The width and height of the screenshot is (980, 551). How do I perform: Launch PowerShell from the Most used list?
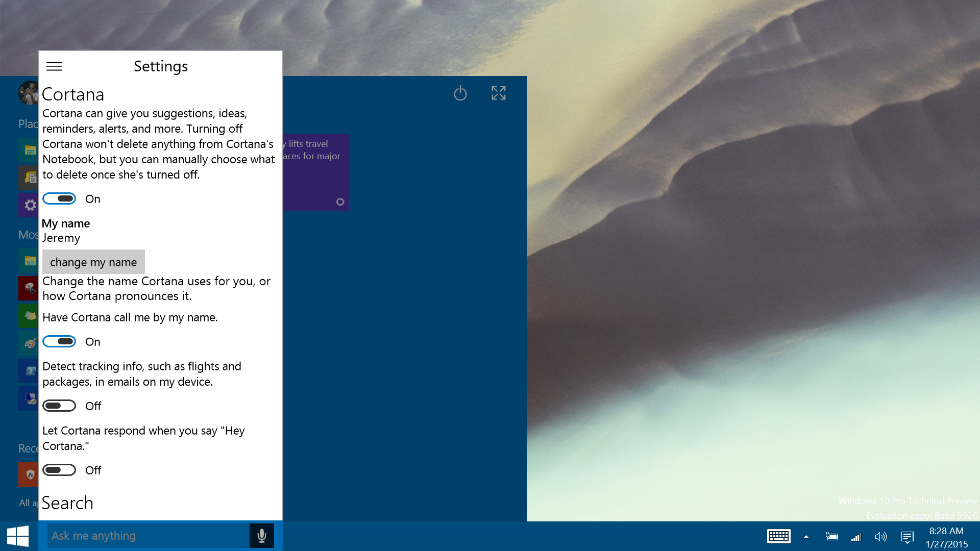pyautogui.click(x=29, y=371)
